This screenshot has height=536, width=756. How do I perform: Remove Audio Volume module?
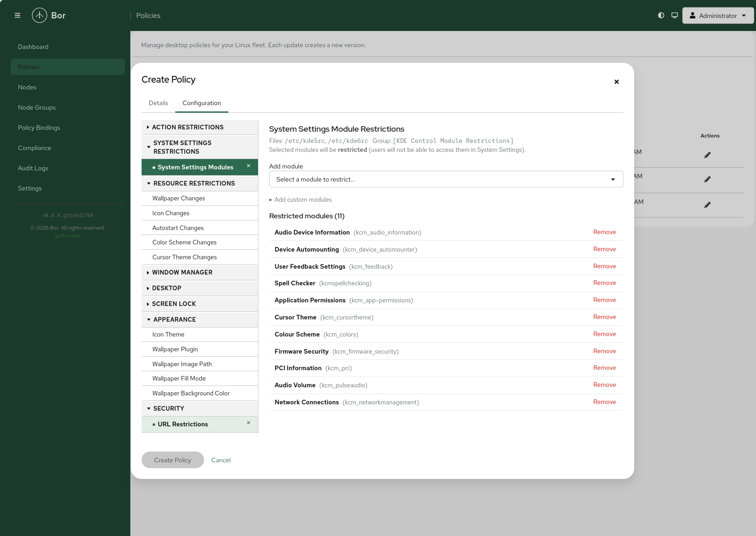(605, 385)
